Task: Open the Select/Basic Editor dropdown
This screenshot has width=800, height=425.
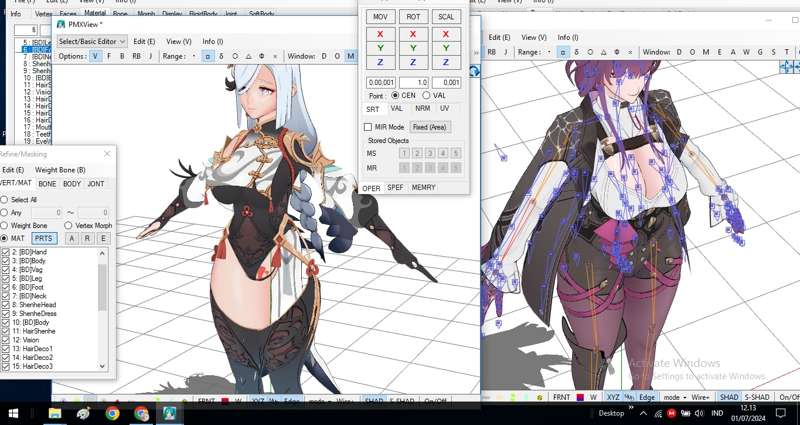Action: (91, 41)
